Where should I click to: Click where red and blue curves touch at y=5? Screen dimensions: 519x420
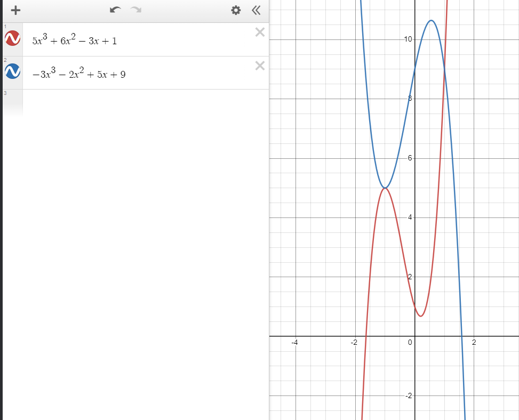click(385, 188)
